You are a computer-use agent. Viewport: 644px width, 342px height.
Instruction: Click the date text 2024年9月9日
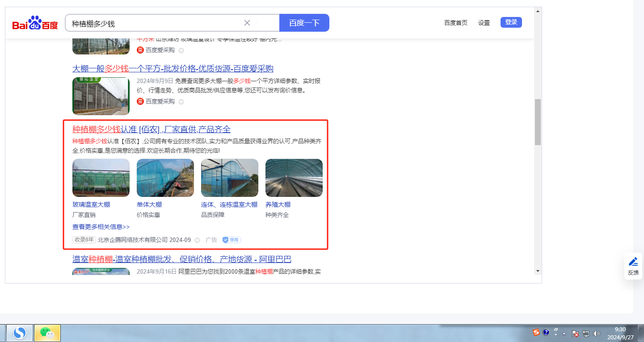click(155, 81)
